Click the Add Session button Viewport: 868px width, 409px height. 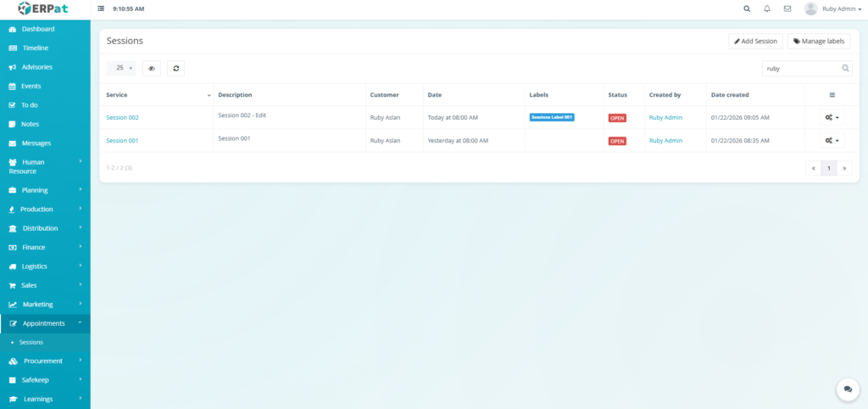point(755,41)
